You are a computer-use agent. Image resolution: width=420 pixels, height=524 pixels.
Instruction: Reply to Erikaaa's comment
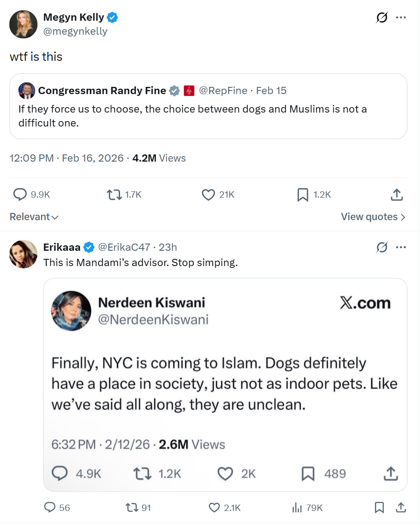tap(50, 508)
